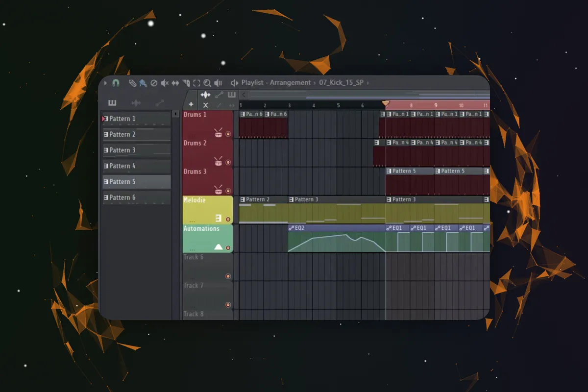Select Drums 3 track header
The height and width of the screenshot is (392, 588).
tap(208, 181)
